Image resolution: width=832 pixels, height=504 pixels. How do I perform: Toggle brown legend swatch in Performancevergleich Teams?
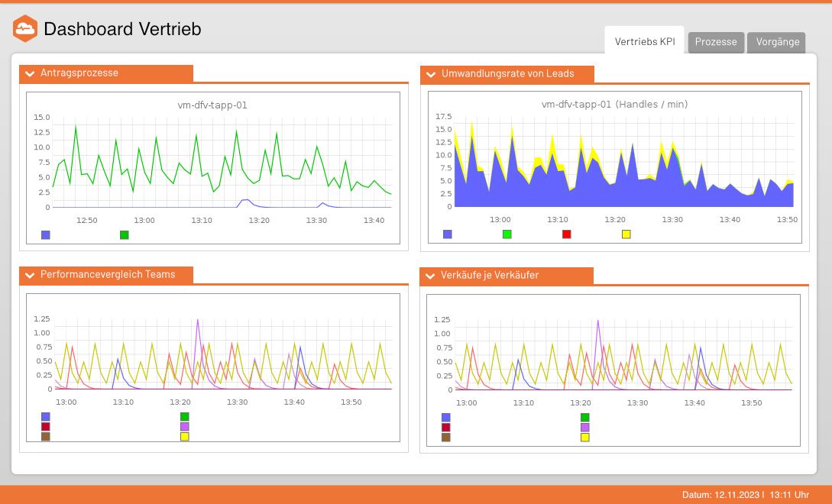click(46, 437)
